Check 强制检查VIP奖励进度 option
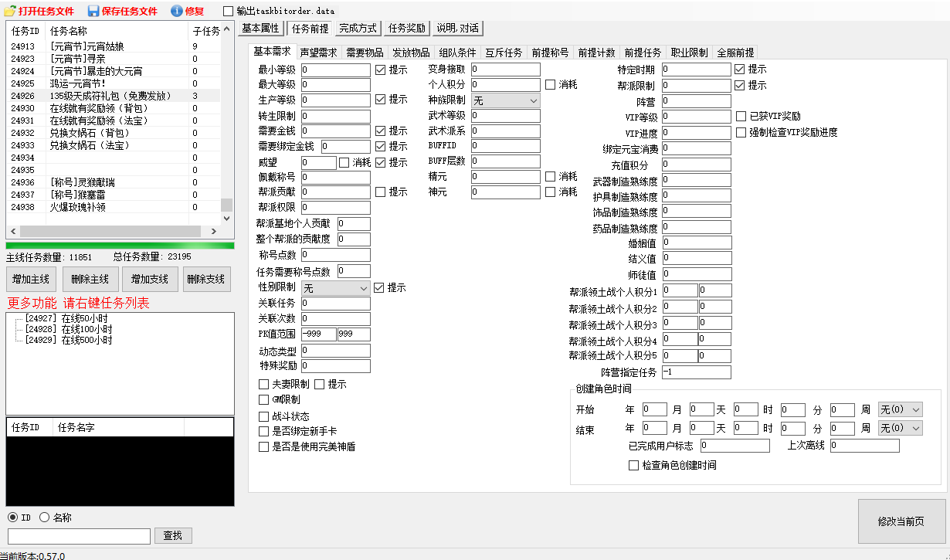The image size is (950, 560). 741,132
